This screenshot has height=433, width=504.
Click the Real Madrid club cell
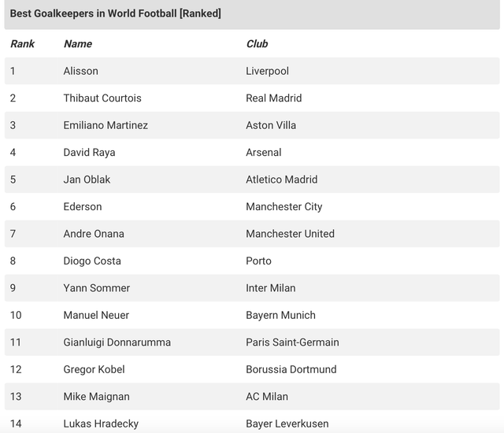(x=273, y=98)
